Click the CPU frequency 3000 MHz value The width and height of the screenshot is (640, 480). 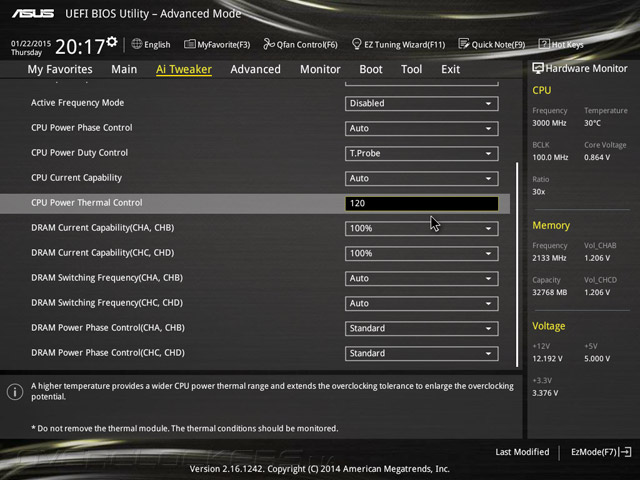[549, 123]
